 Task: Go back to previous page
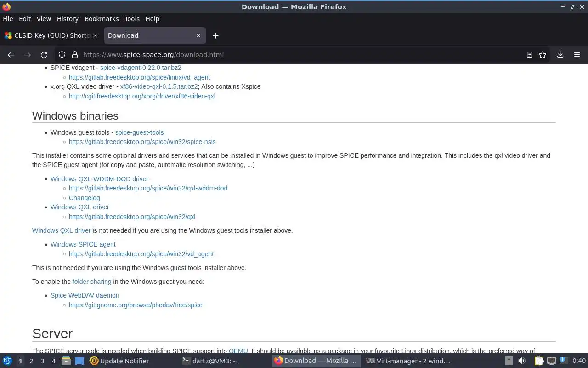pyautogui.click(x=11, y=55)
